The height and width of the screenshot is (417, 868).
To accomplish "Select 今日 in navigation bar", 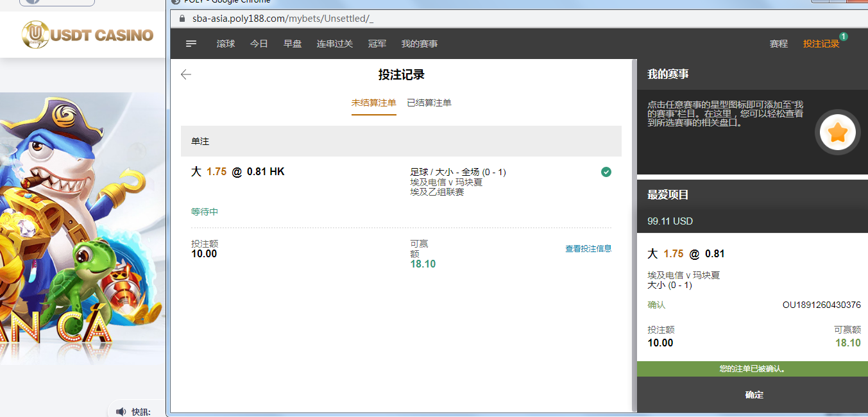I will 259,44.
